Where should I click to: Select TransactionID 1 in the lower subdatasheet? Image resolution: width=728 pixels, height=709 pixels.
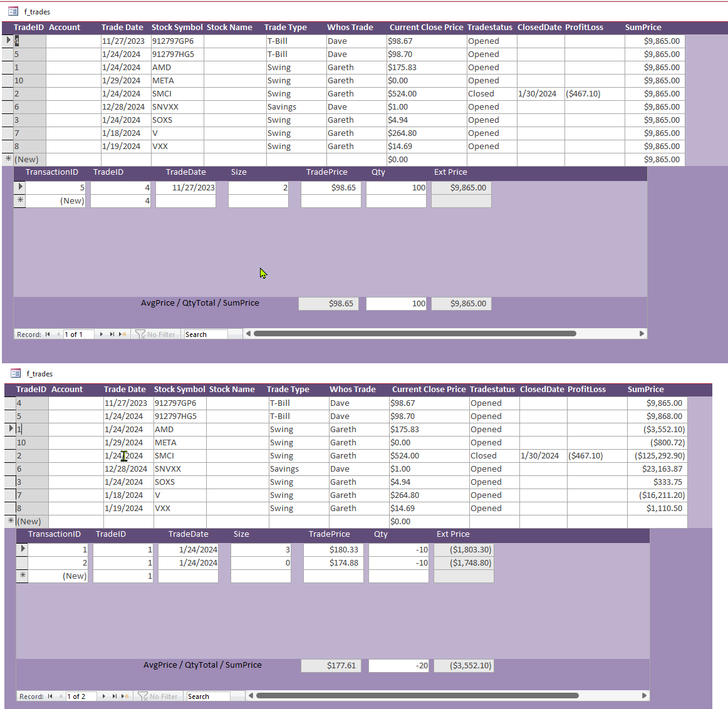click(57, 549)
